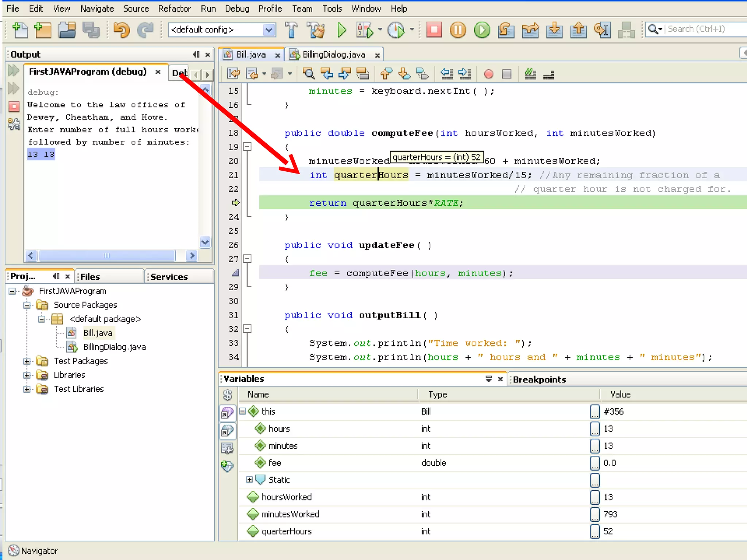Click the green Continue debugging icon
The image size is (747, 560).
tap(482, 30)
